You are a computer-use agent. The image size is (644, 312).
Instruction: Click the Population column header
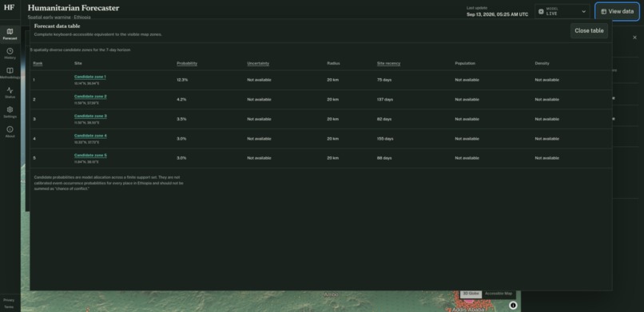465,64
